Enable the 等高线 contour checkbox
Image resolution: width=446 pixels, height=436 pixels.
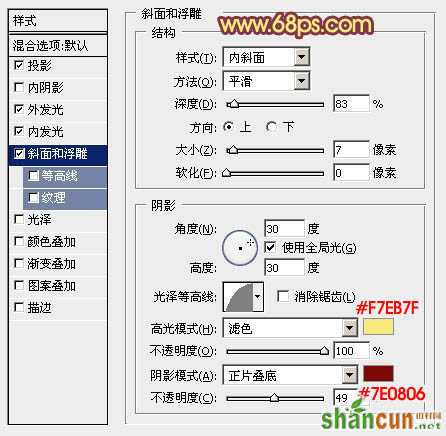coord(34,176)
